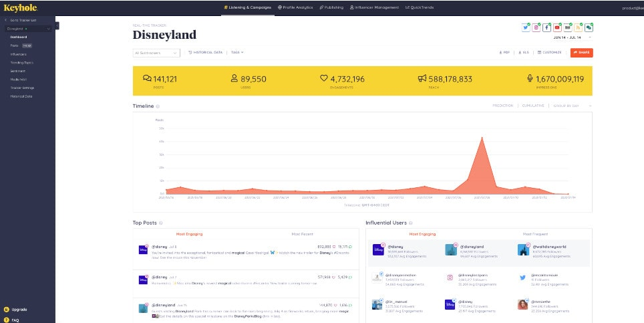Open the Group By Day dropdown
The height and width of the screenshot is (323, 644).
tap(572, 106)
